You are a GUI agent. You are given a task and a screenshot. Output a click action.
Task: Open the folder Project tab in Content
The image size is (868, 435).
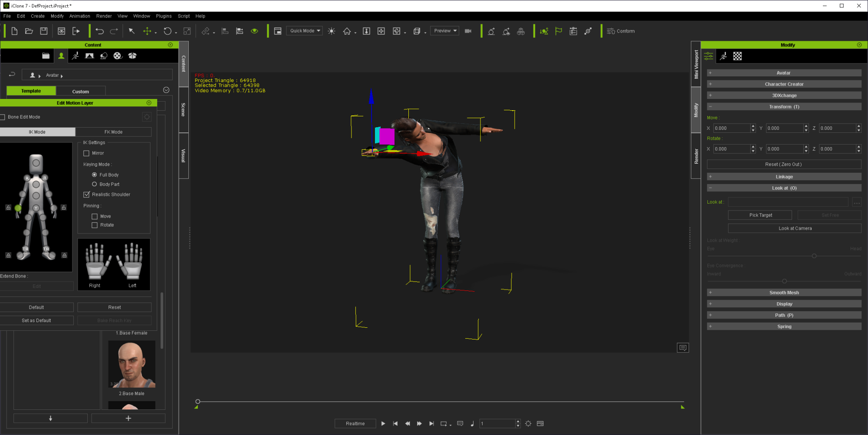46,56
